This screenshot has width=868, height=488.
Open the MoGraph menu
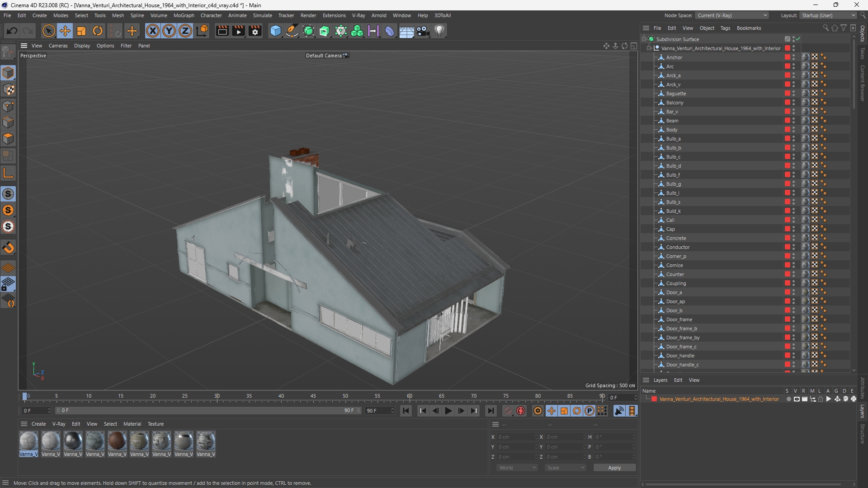[184, 15]
